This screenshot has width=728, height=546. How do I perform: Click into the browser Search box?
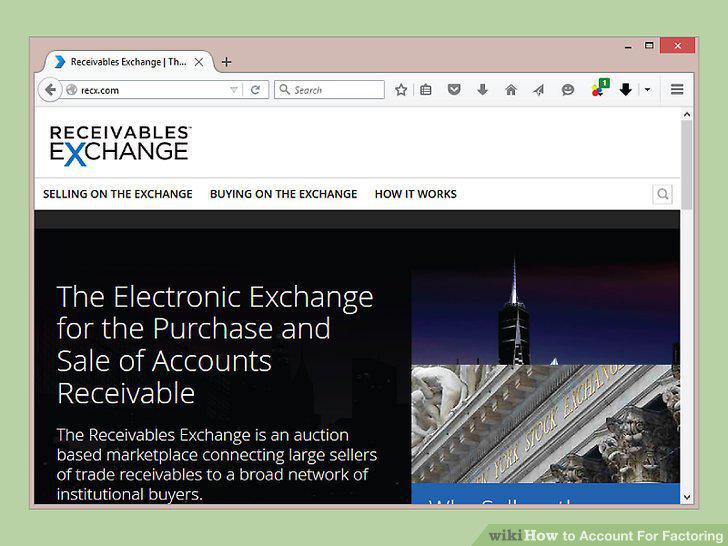coord(329,90)
